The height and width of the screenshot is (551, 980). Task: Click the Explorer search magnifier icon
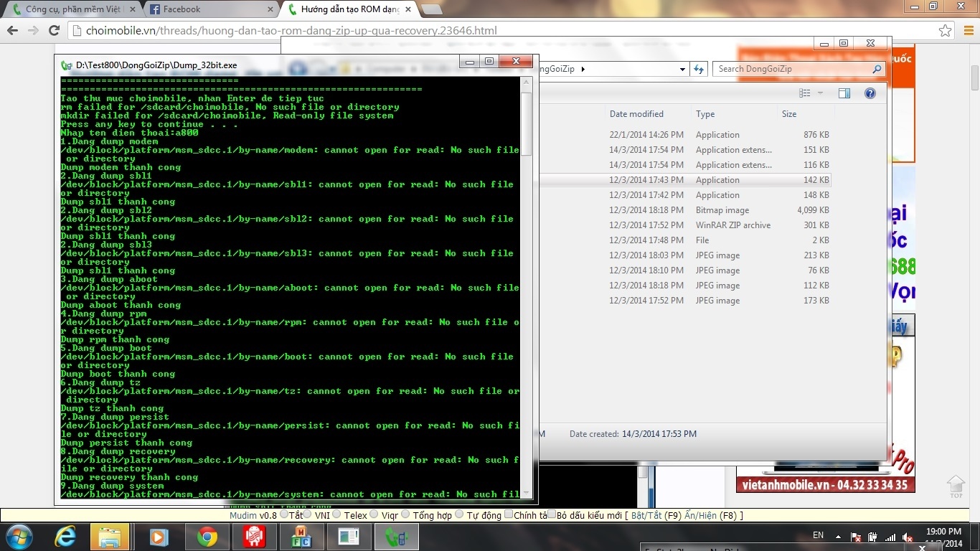pos(877,69)
